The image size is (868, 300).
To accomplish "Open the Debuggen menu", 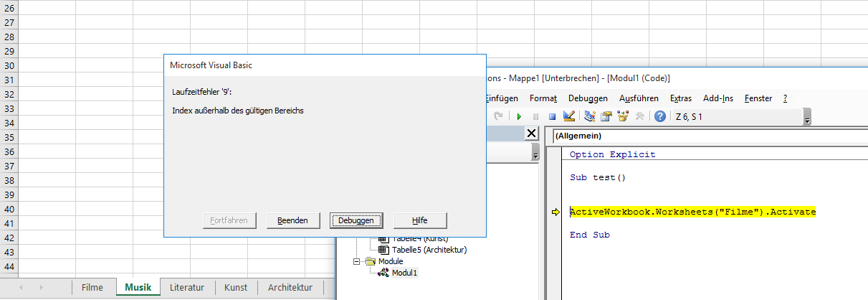I will (x=588, y=98).
